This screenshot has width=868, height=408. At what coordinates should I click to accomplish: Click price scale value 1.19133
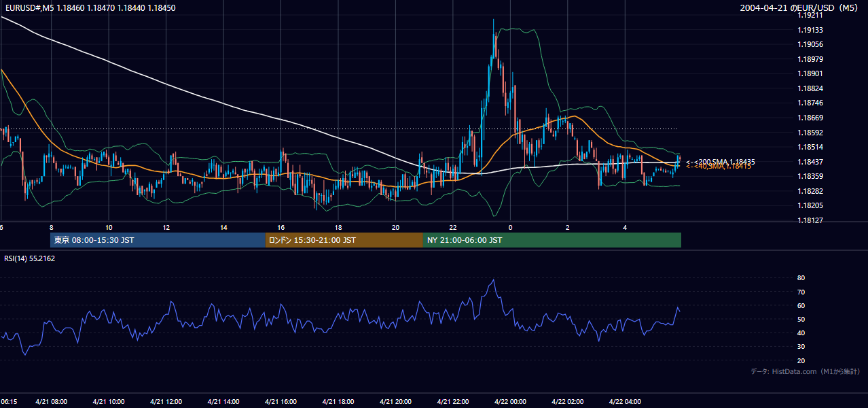coord(810,30)
